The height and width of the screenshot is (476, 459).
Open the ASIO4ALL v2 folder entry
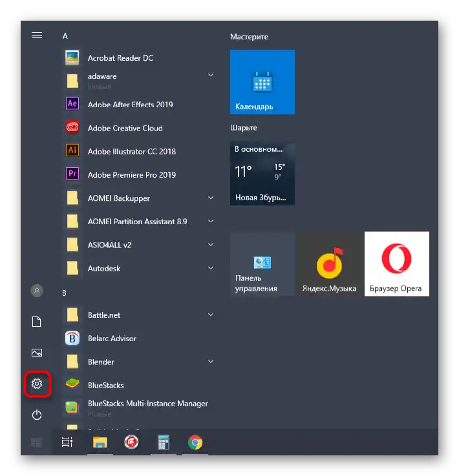click(138, 245)
